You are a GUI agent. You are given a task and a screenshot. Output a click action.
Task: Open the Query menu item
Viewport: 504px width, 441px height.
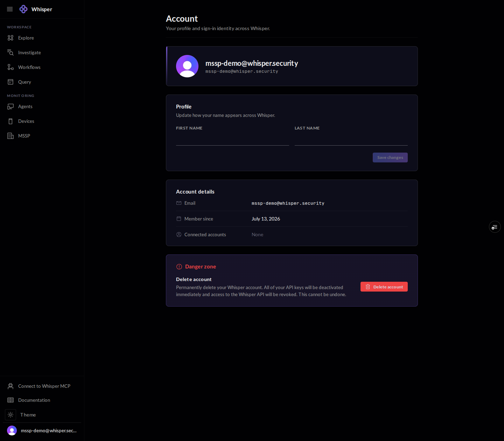tap(42, 82)
